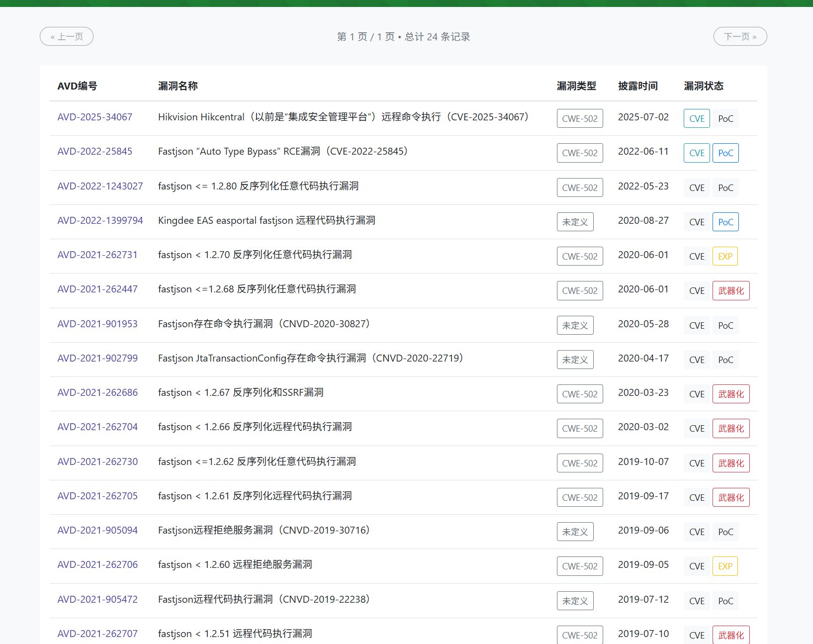The height and width of the screenshot is (644, 813).
Task: Select the 'fastjson <=1.2.68' vulnerability name
Action: click(x=257, y=289)
